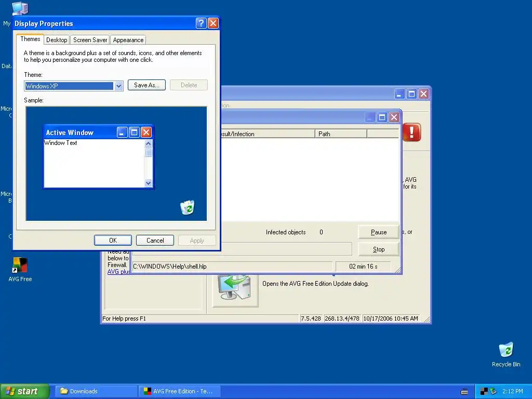Click the '268.13.4/478' status bar cell
This screenshot has width=532, height=399.
tap(342, 318)
